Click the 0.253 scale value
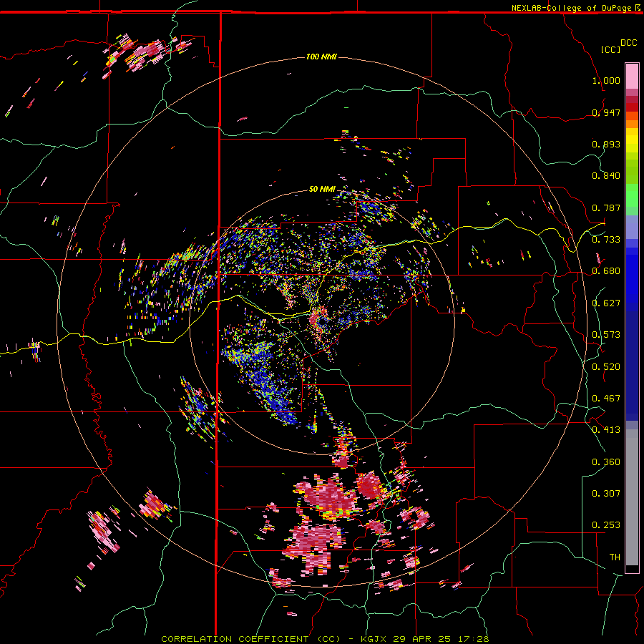644x644 pixels. click(606, 525)
